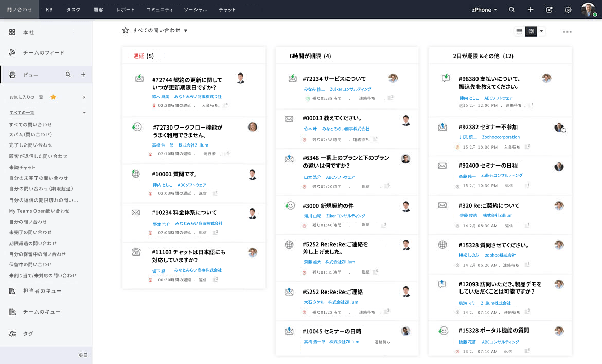Open 担当者のキュー in sidebar
602x364 pixels.
coord(41,291)
